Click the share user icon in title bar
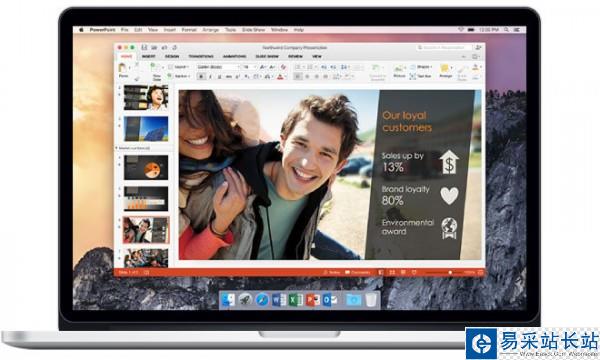Screen dimensions: 600x360 coord(478,47)
